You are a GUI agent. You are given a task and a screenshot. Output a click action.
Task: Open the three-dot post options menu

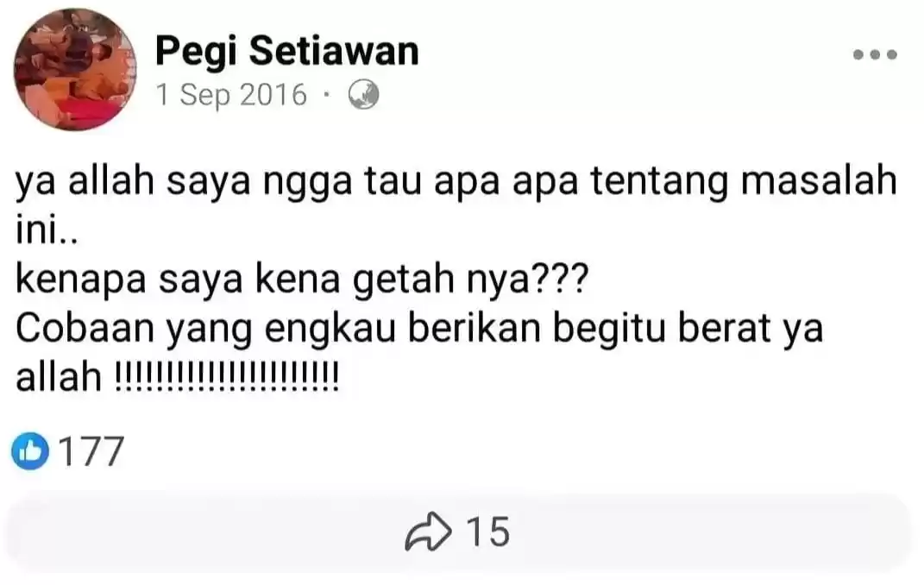click(875, 54)
